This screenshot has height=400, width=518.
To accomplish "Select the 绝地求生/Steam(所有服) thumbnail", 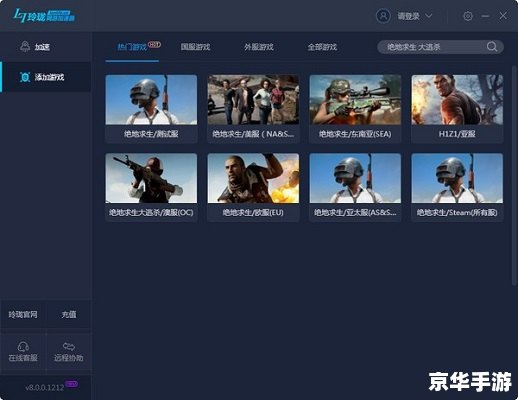I will 457,178.
